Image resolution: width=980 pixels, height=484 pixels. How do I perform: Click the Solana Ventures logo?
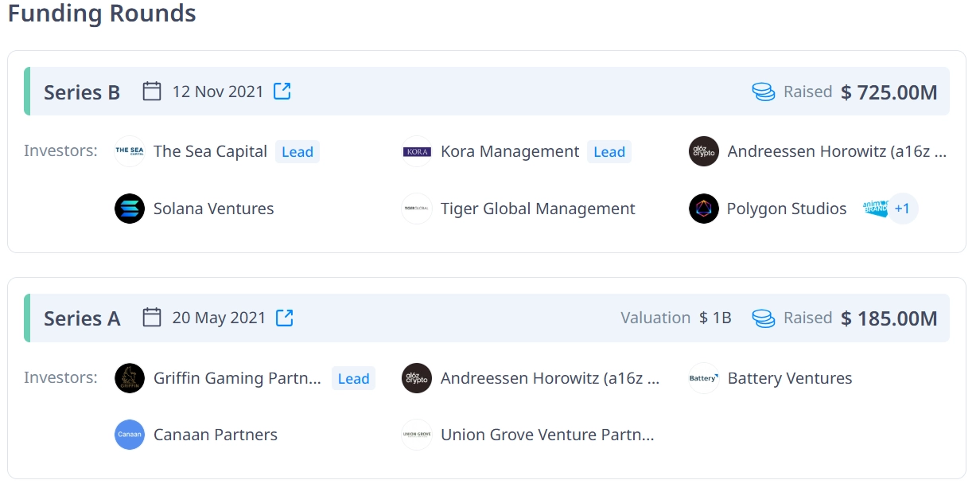coord(130,209)
